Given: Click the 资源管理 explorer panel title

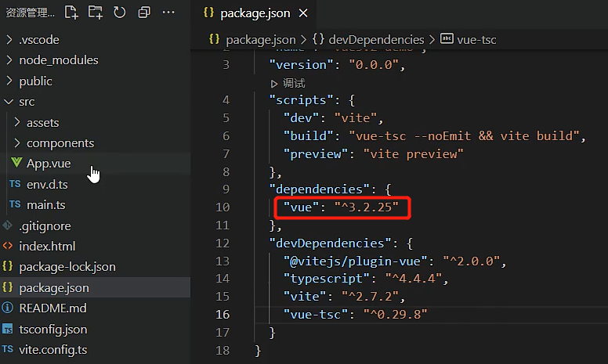Looking at the screenshot, I should click(x=30, y=13).
